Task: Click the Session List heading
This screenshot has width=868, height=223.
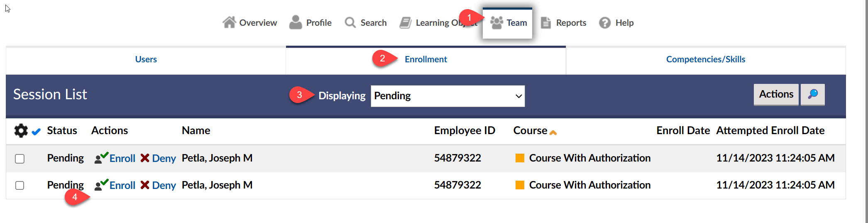Action: [x=50, y=94]
